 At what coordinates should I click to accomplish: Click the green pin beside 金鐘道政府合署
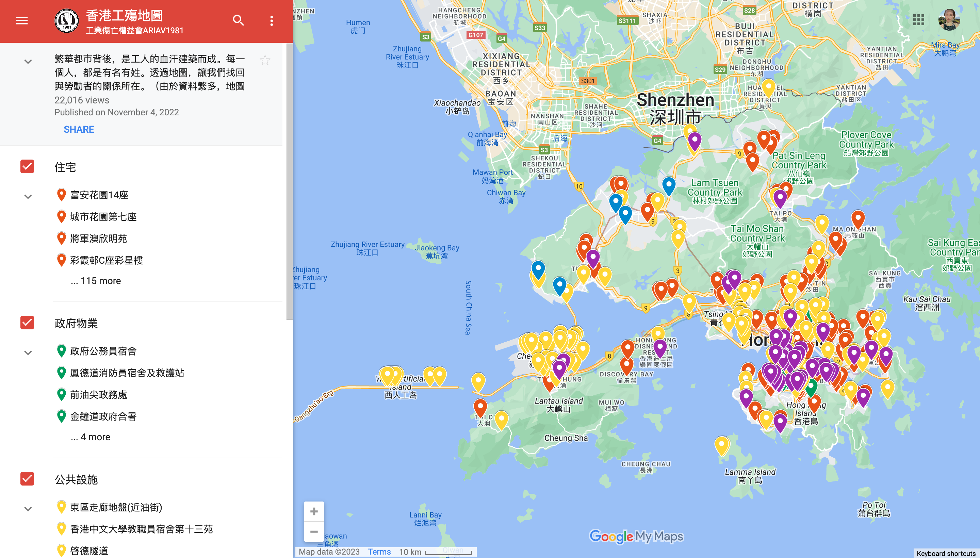pyautogui.click(x=61, y=416)
